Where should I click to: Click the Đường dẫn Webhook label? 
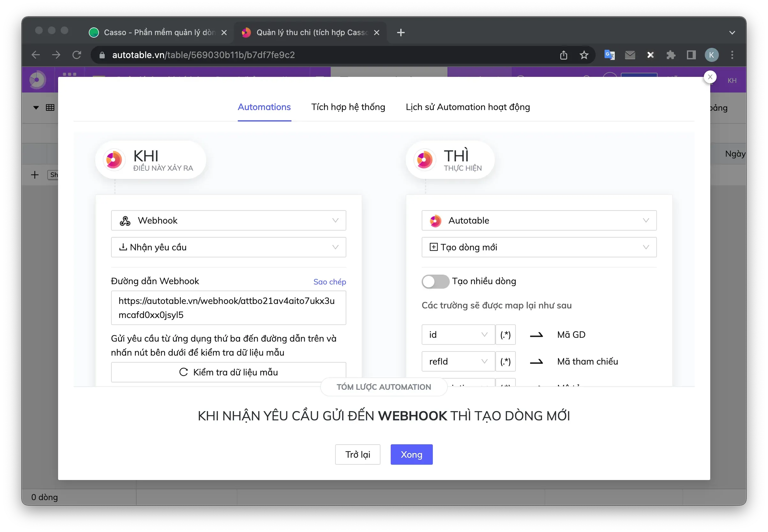tap(155, 281)
